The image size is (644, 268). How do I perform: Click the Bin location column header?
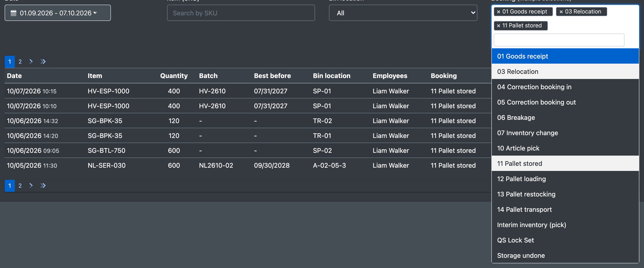tap(332, 76)
